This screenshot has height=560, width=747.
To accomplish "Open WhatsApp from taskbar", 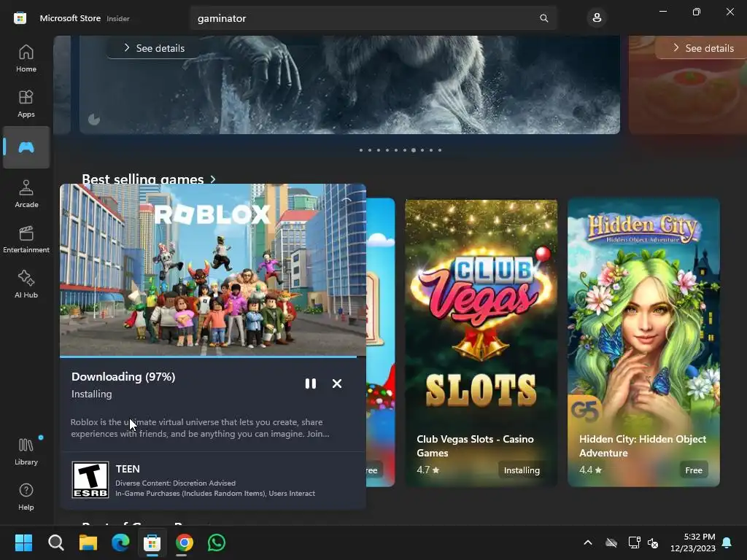I will (217, 542).
